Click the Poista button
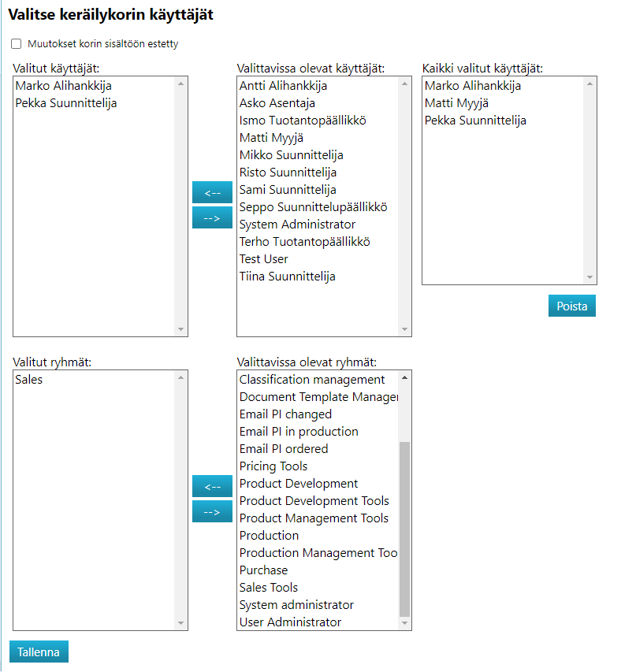 571,306
